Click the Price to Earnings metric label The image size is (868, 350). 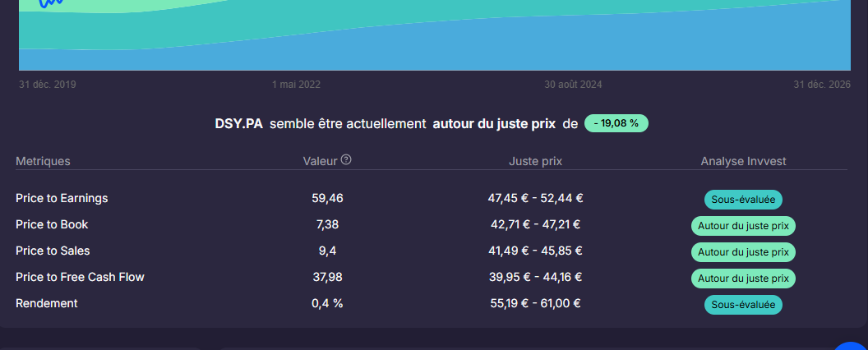coord(62,198)
